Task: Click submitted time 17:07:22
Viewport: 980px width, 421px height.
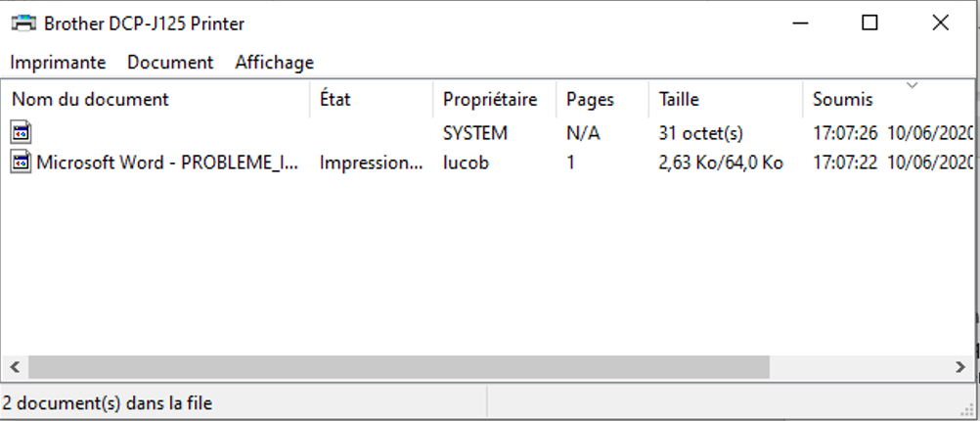Action: [x=845, y=163]
